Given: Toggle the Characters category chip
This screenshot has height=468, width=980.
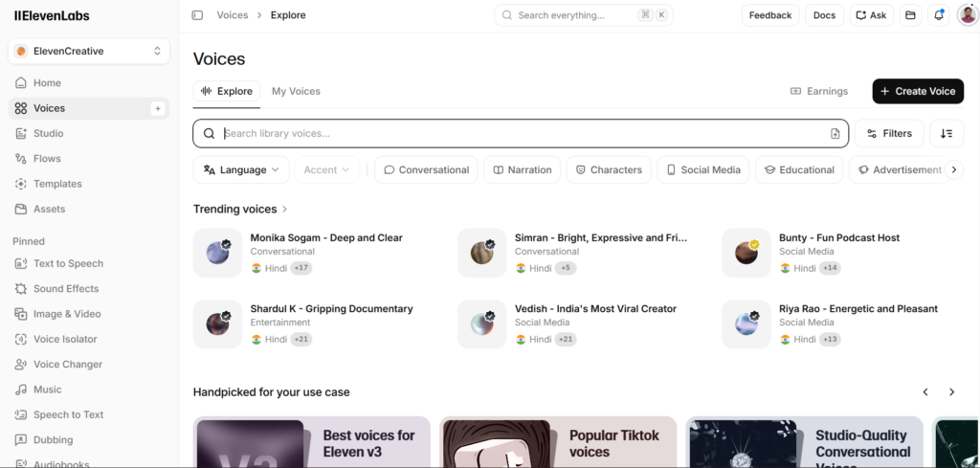Looking at the screenshot, I should [609, 170].
